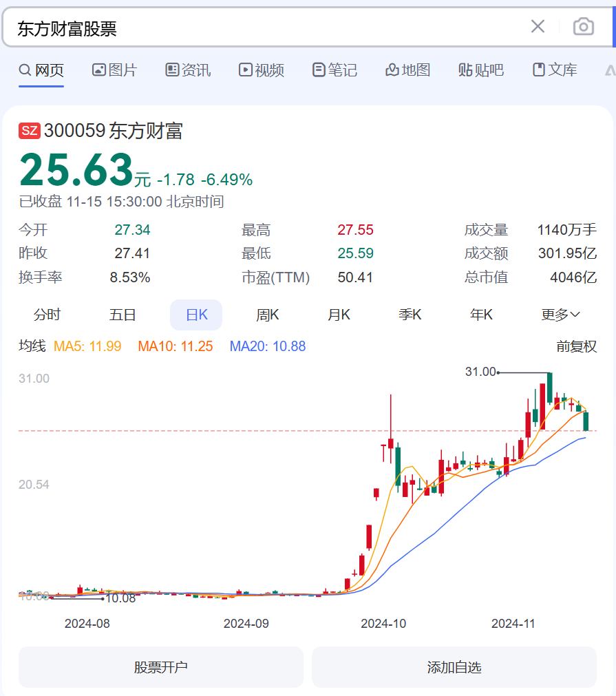Screen dimensions: 616x696
Task: Select the 文库 tab
Action: [x=555, y=70]
